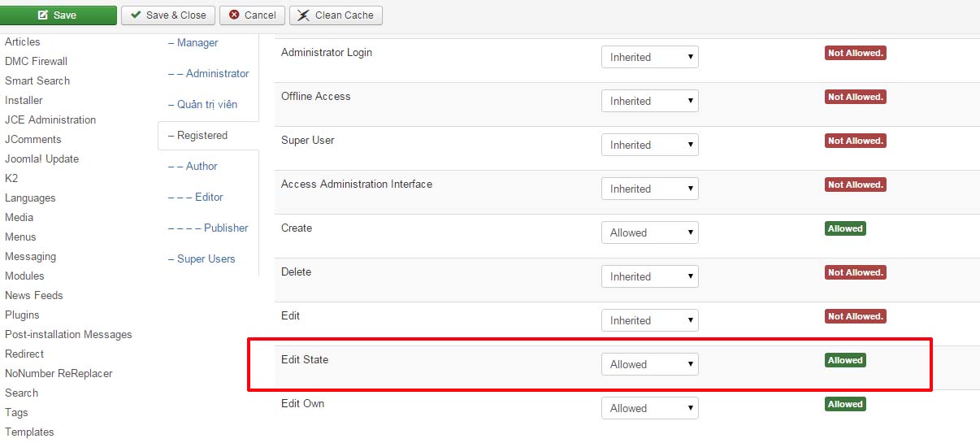
Task: Open the Edit Own permission dropdown
Action: [650, 408]
